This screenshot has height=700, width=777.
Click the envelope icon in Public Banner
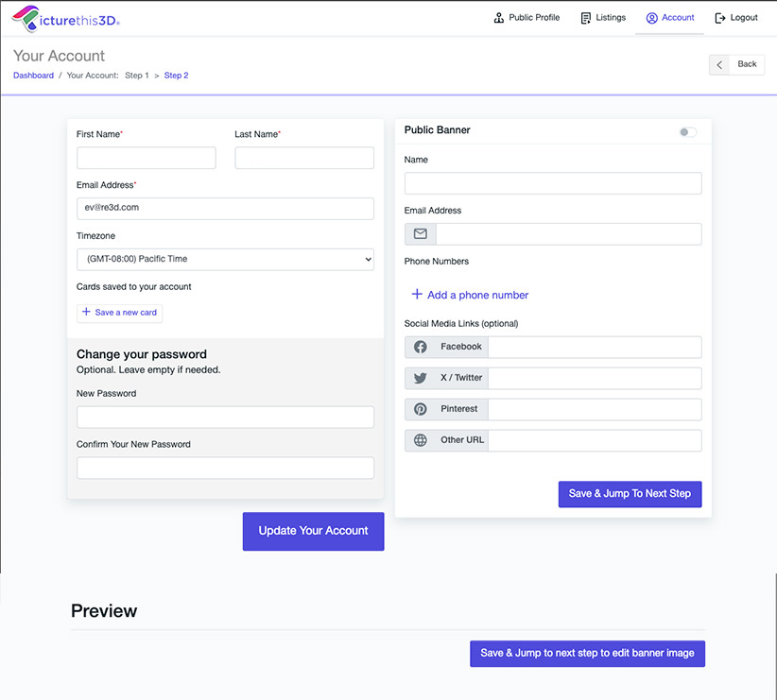tap(421, 234)
